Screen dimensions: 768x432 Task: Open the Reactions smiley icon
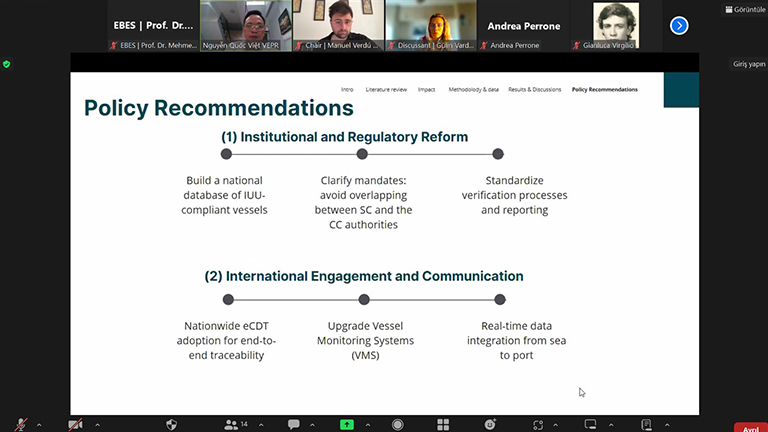tap(490, 424)
